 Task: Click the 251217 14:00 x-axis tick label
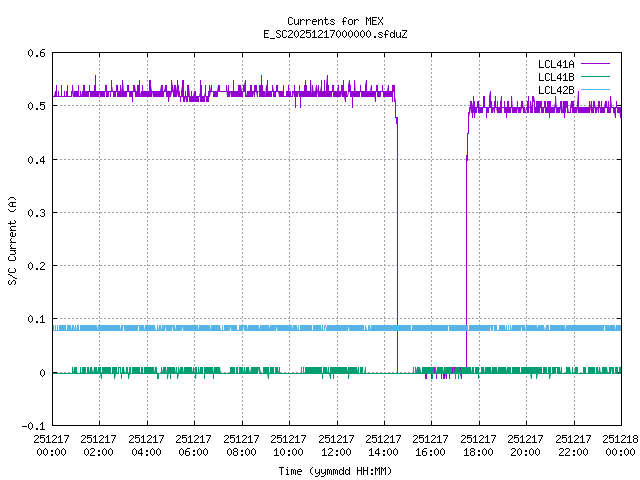[383, 445]
